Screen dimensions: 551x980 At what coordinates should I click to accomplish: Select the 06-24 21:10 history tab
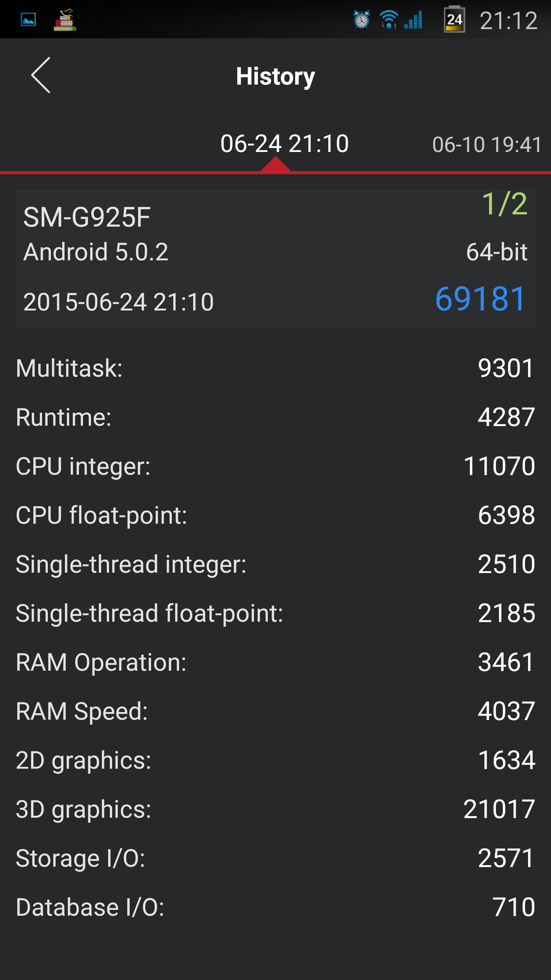coord(284,144)
